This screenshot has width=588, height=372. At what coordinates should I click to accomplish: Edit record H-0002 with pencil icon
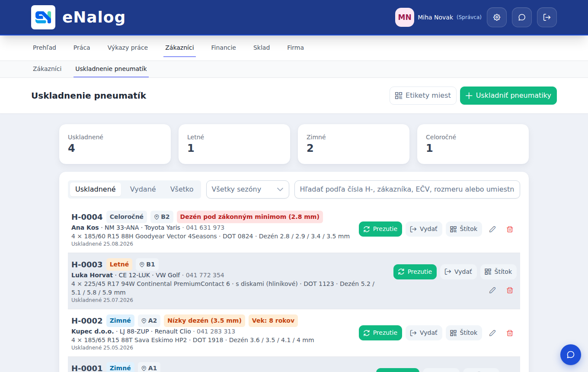492,333
